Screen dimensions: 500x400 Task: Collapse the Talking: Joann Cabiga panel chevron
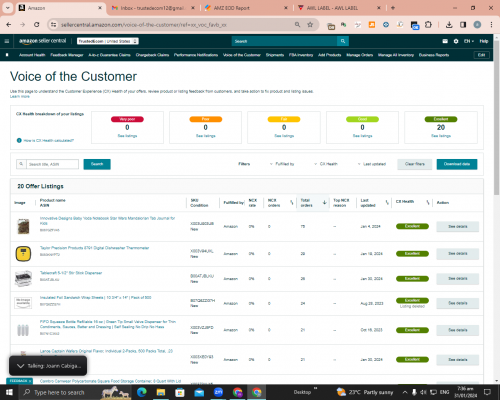click(x=20, y=366)
